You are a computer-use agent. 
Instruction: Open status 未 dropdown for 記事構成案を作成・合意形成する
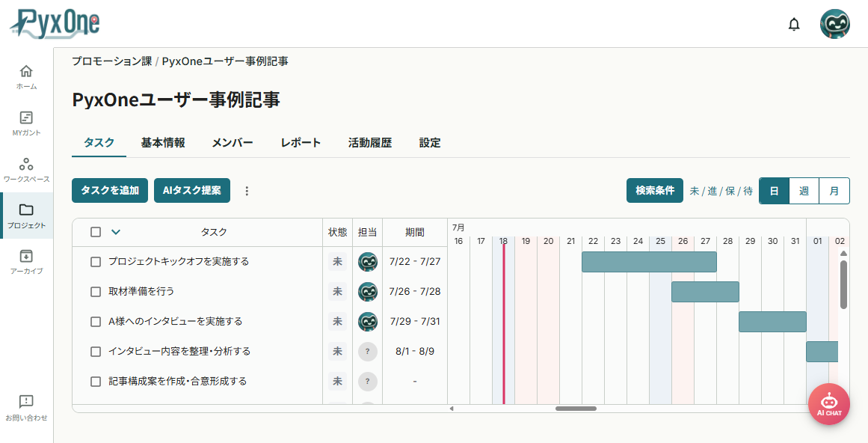point(338,382)
